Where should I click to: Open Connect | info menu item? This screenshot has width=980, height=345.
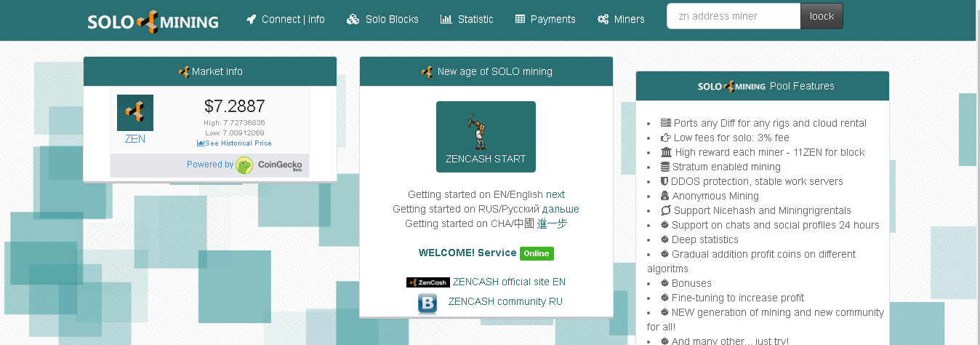(286, 19)
